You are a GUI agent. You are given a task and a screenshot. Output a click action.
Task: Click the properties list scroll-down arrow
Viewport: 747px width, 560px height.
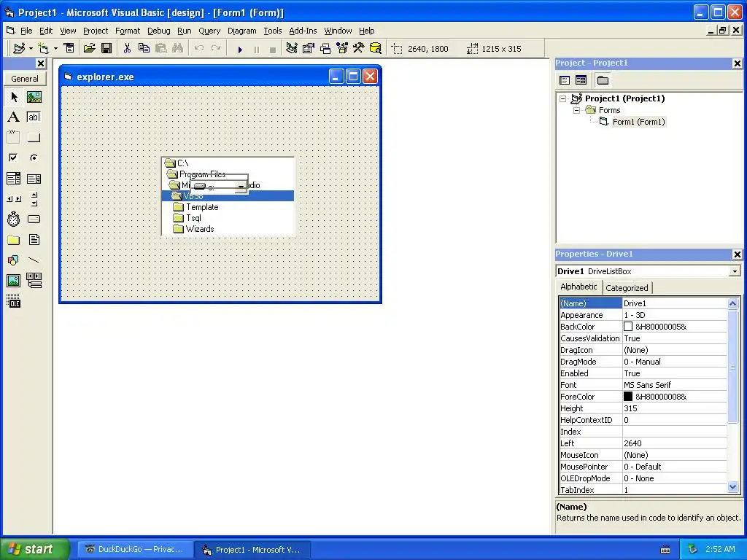(x=732, y=486)
